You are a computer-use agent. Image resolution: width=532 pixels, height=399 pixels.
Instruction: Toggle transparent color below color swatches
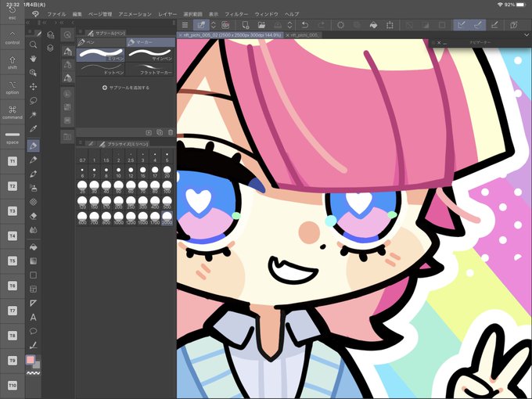pos(33,373)
